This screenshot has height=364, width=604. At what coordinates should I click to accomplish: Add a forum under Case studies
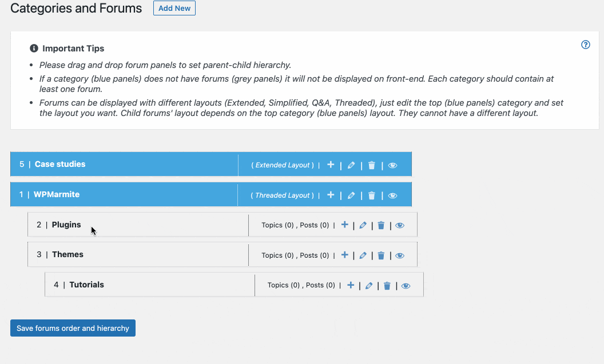tap(331, 165)
